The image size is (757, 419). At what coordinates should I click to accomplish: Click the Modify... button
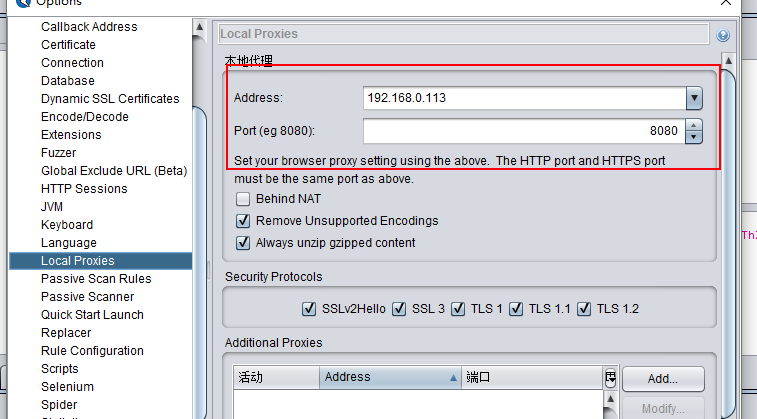click(x=663, y=408)
